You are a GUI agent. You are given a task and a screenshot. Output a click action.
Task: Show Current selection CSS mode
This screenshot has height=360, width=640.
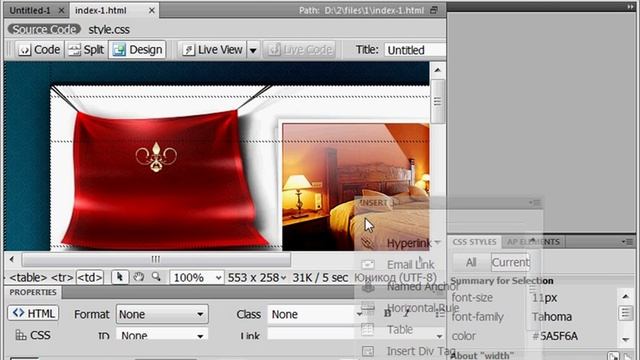[510, 262]
